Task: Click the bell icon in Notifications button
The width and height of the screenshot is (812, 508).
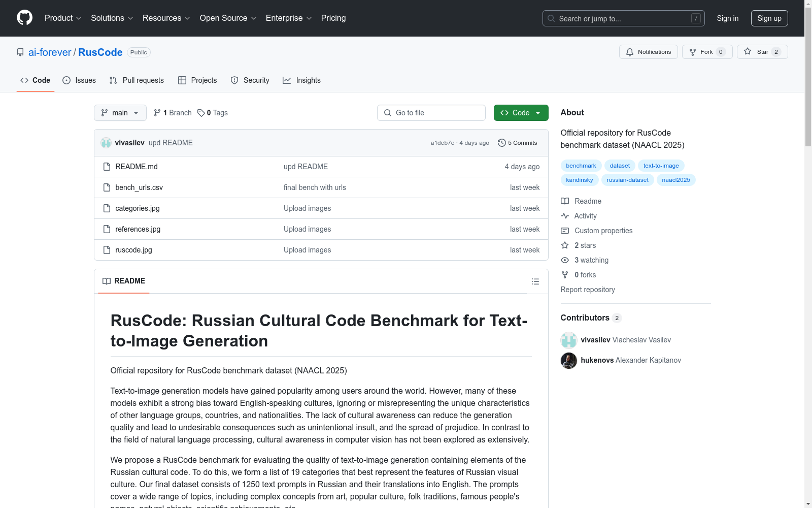Action: 630,52
